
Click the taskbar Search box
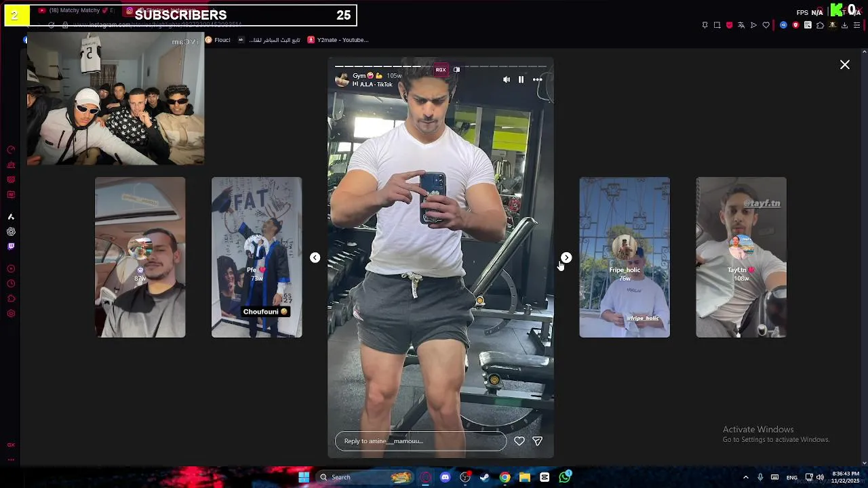click(365, 477)
